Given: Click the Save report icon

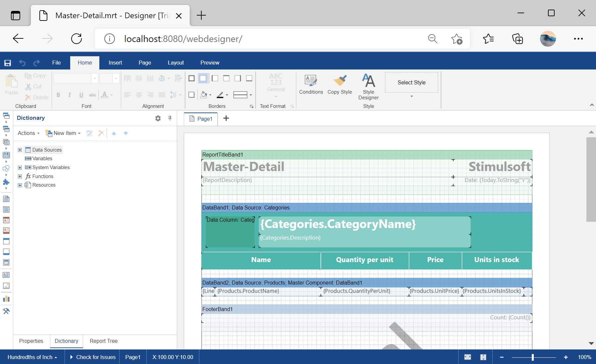Looking at the screenshot, I should [8, 63].
